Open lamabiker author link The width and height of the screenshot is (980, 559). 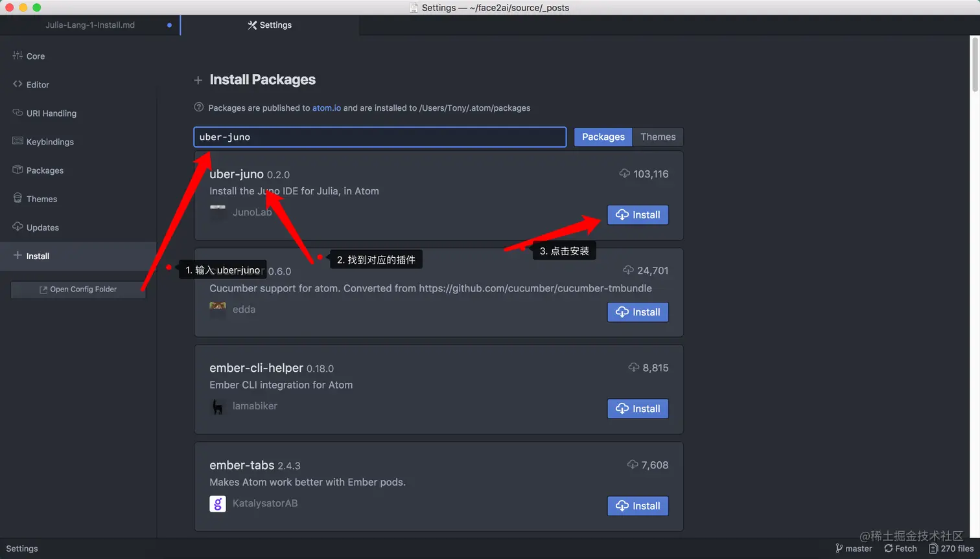[x=255, y=406]
